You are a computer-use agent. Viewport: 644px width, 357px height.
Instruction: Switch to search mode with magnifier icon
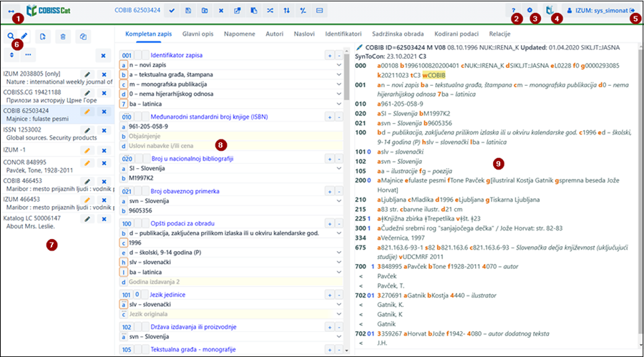coord(11,36)
